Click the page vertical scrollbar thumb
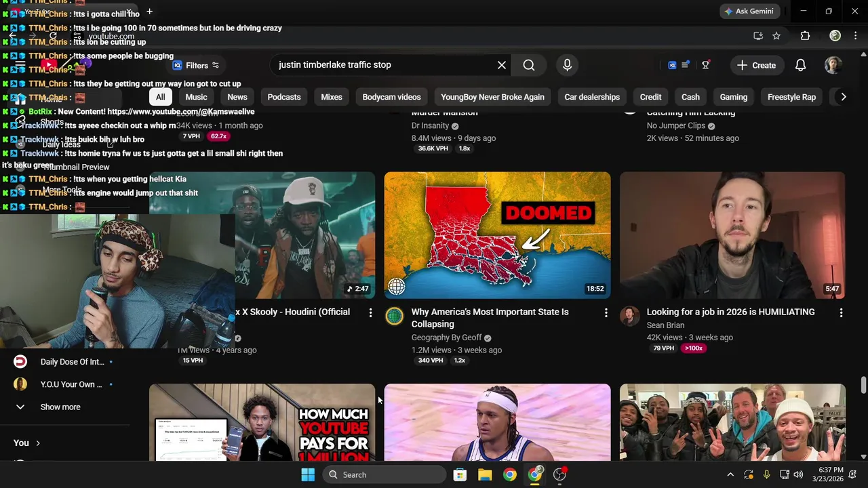868x488 pixels. coord(863,385)
